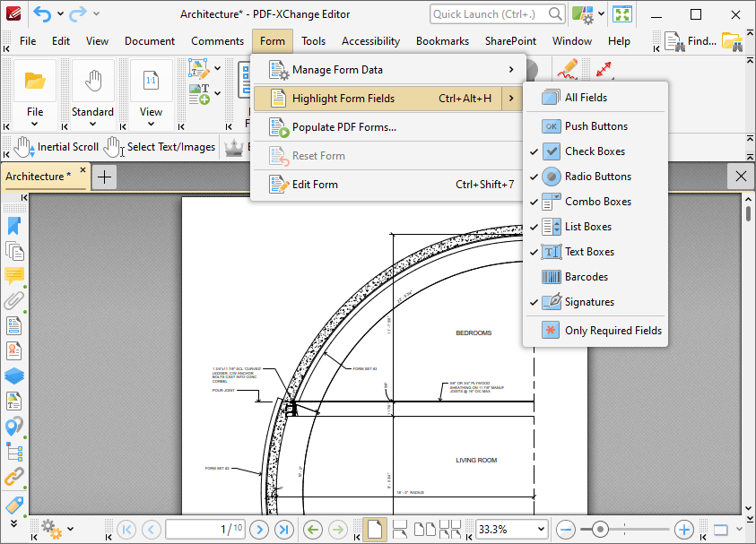Image resolution: width=756 pixels, height=544 pixels.
Task: Click the green previous view arrow
Action: coord(313,530)
